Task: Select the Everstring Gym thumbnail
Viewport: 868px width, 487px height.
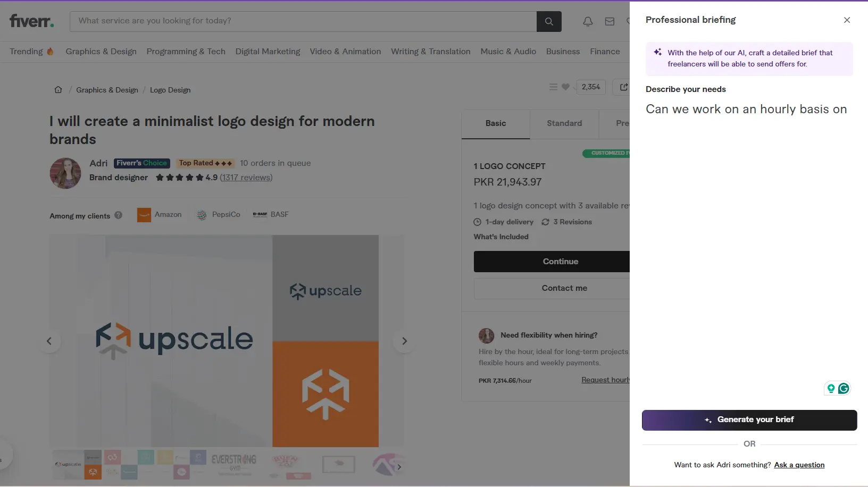Action: pyautogui.click(x=234, y=465)
